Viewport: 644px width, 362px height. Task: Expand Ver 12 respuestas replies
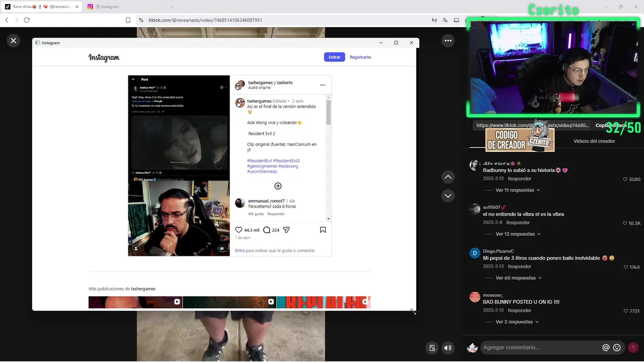pyautogui.click(x=518, y=234)
